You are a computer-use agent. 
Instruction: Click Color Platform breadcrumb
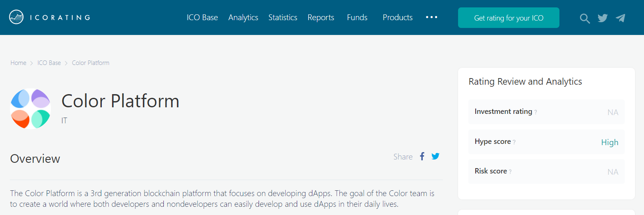pos(91,63)
